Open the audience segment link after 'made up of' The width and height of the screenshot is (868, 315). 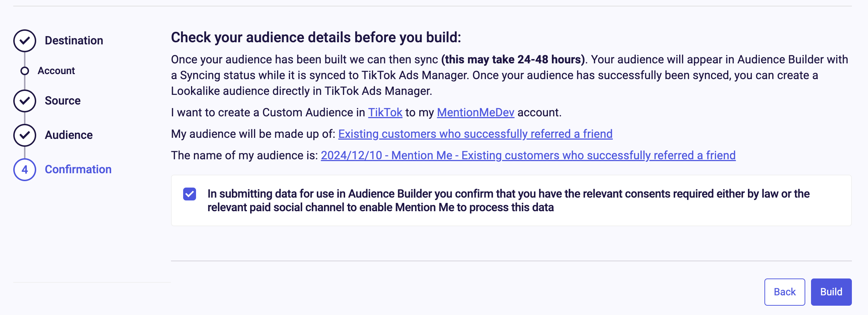pyautogui.click(x=476, y=134)
